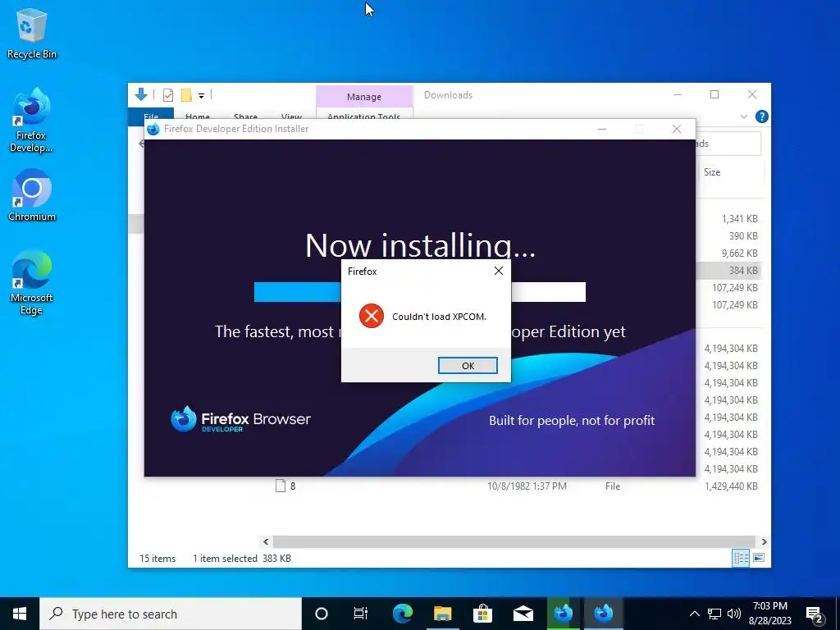Click the 1,341 KB size entry
Image resolution: width=840 pixels, height=630 pixels.
tap(739, 218)
